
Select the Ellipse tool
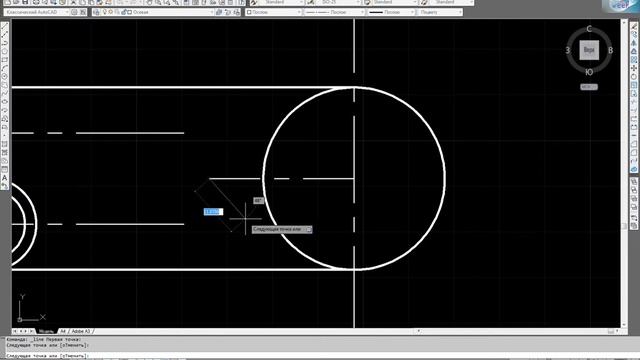4,102
